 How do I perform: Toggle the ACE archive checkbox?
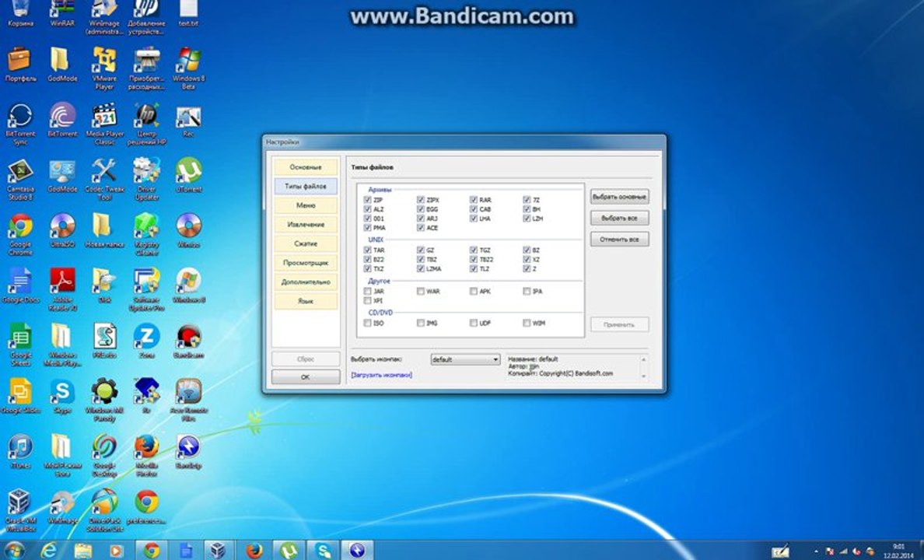coord(420,228)
